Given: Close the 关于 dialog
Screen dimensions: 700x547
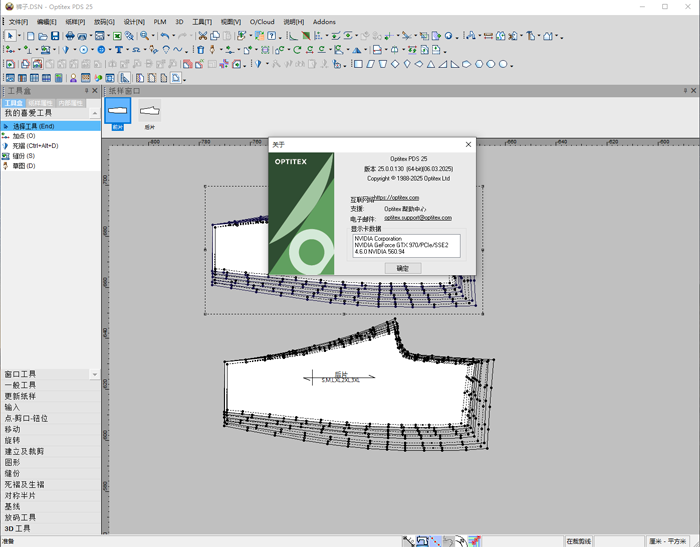Looking at the screenshot, I should coord(468,144).
